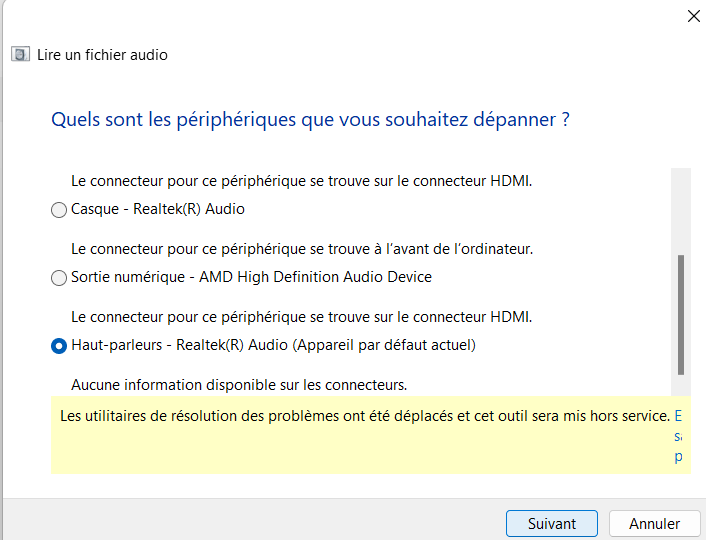Click the HDMI connector description above Casque
Screen dimensions: 706x540
click(301, 181)
